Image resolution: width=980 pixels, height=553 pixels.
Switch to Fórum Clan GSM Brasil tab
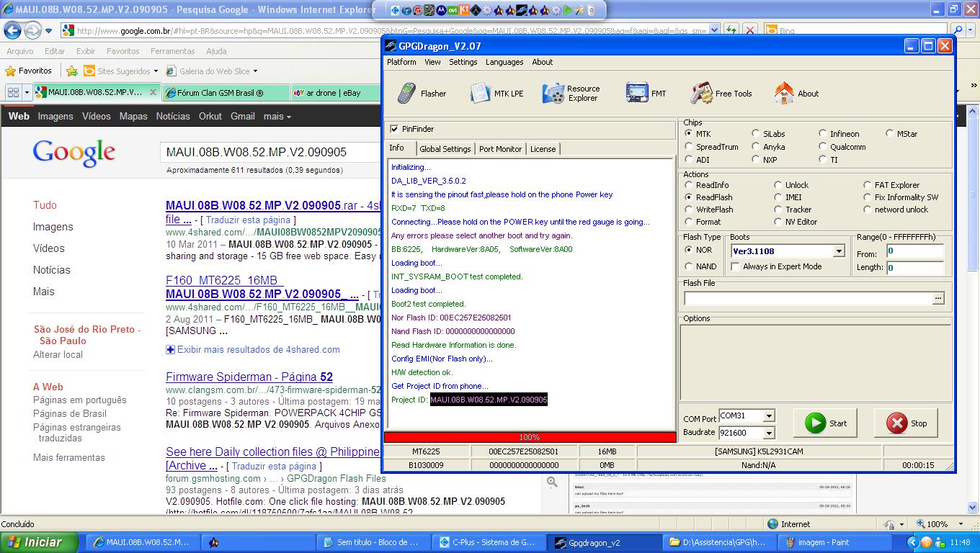pyautogui.click(x=225, y=93)
